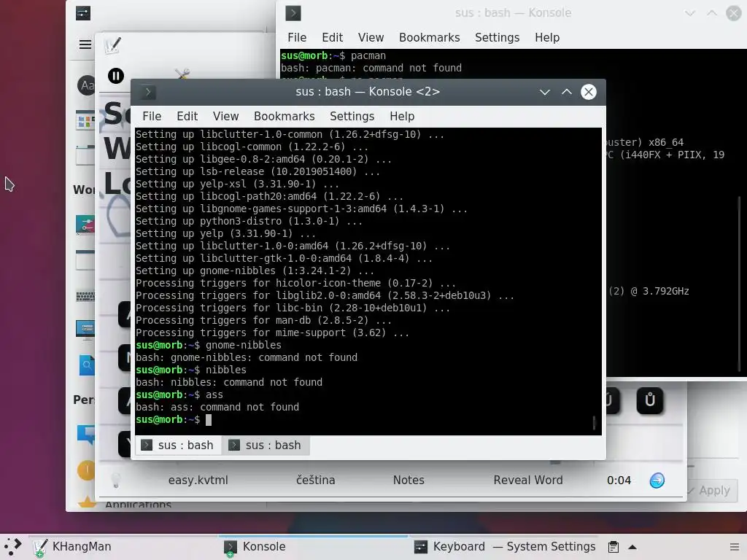747x560 pixels.
Task: Click the 0:04 timer in KHangMan
Action: point(619,480)
